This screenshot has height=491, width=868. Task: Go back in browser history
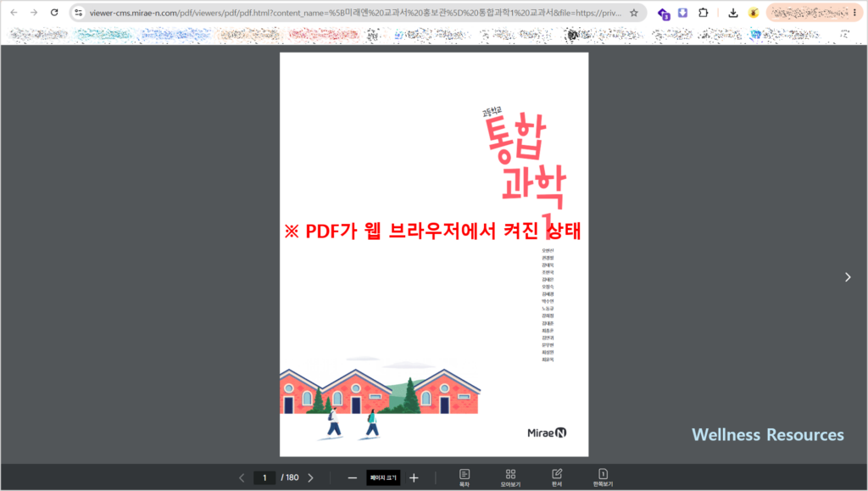(x=14, y=12)
